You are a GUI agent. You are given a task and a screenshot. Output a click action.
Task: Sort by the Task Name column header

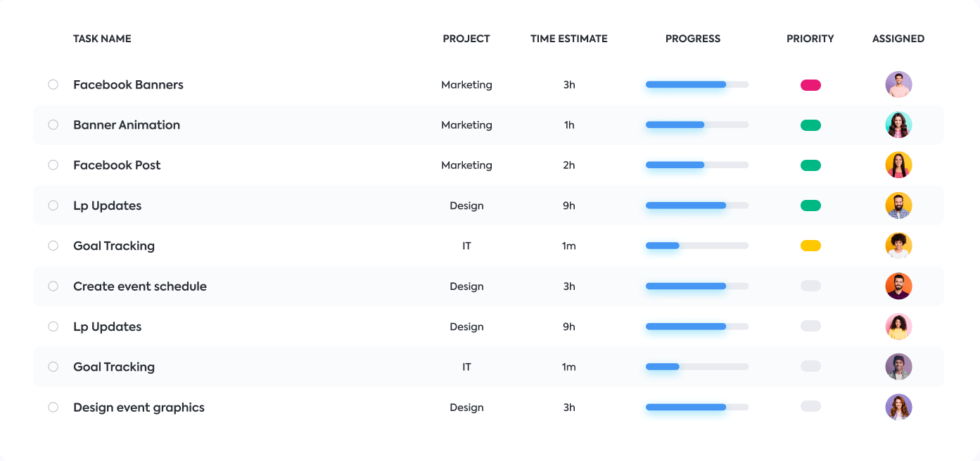click(102, 39)
